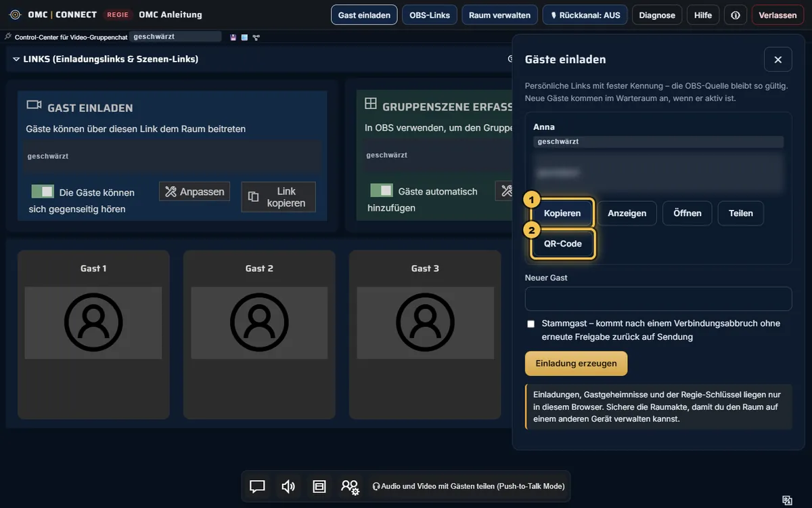Click the network diagram icon near title
This screenshot has width=812, height=508.
(x=256, y=37)
